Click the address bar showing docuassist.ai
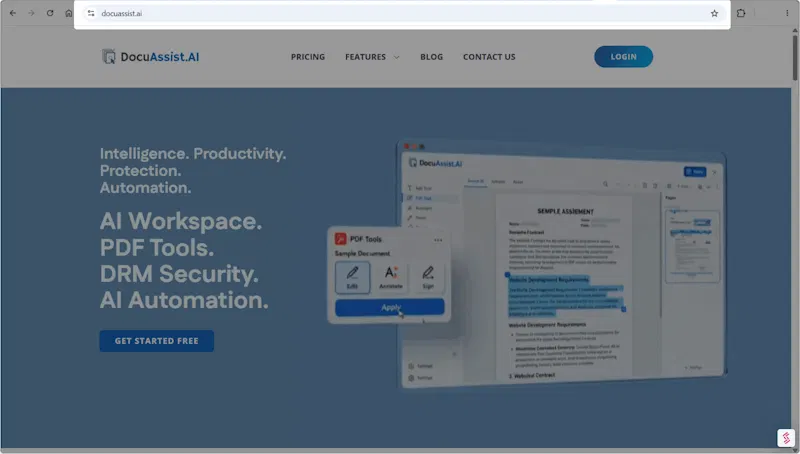The image size is (800, 454). [x=402, y=14]
